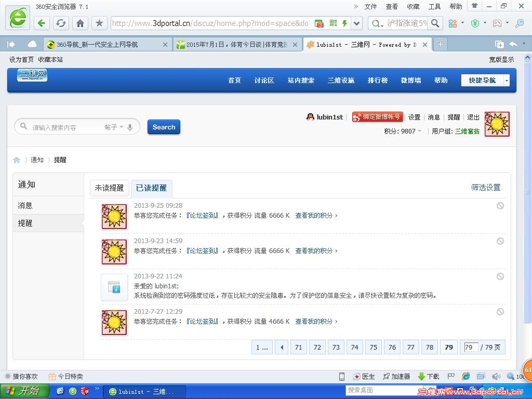The width and height of the screenshot is (532, 399).
Task: Click the home icon in breadcrumb
Action: pyautogui.click(x=17, y=160)
